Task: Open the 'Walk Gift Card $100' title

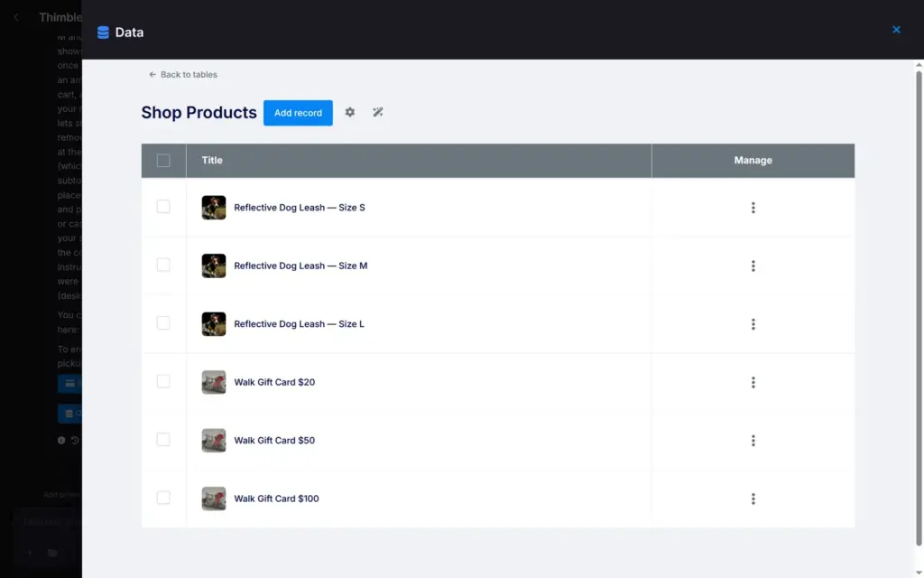Action: [276, 499]
